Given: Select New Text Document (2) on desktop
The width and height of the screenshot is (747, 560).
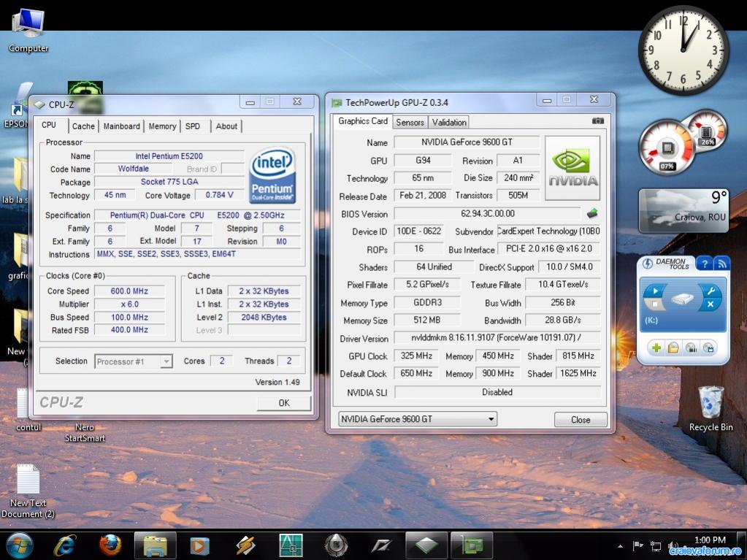Looking at the screenshot, I should 28,491.
